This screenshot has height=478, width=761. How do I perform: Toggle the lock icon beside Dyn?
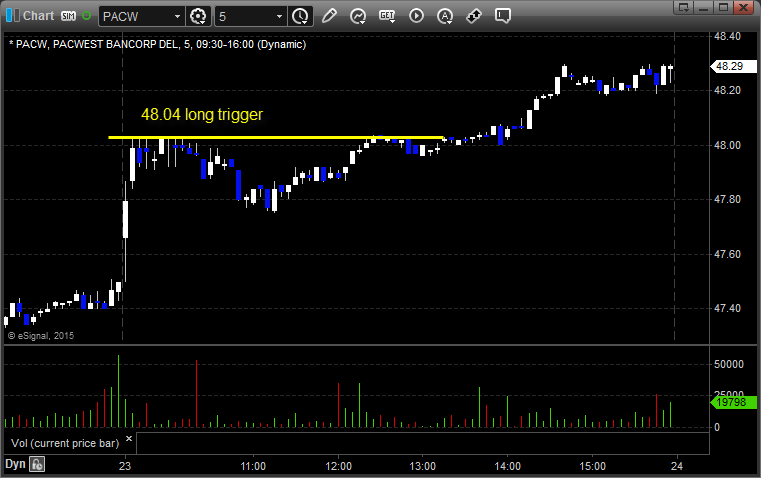37,464
